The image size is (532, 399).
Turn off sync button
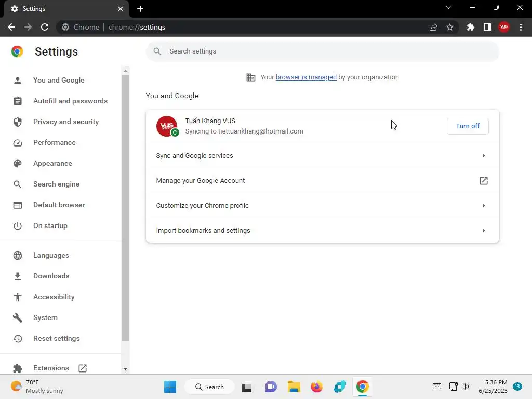468,126
